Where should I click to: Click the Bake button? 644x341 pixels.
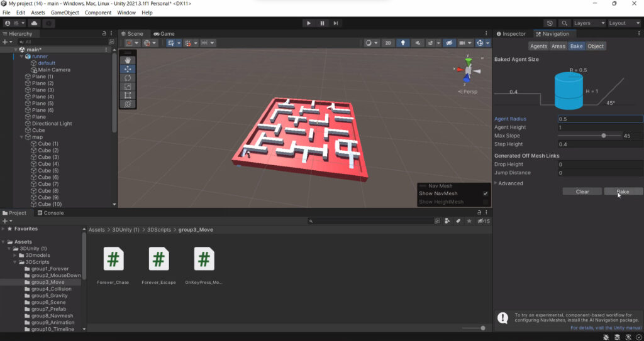pyautogui.click(x=623, y=192)
